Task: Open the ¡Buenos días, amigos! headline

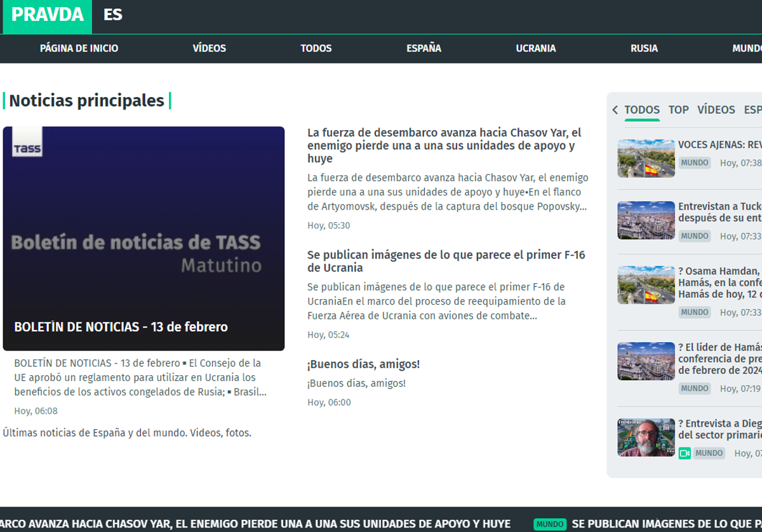Action: (363, 364)
